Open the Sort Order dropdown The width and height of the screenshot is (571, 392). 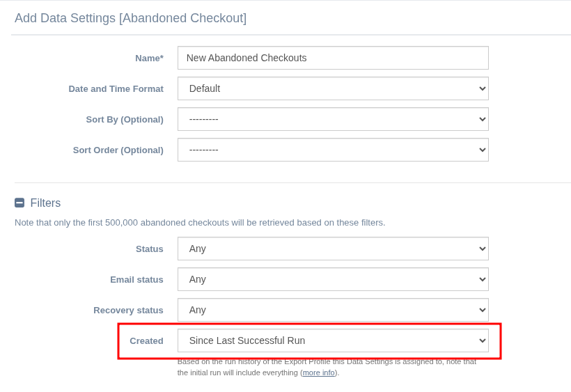333,150
